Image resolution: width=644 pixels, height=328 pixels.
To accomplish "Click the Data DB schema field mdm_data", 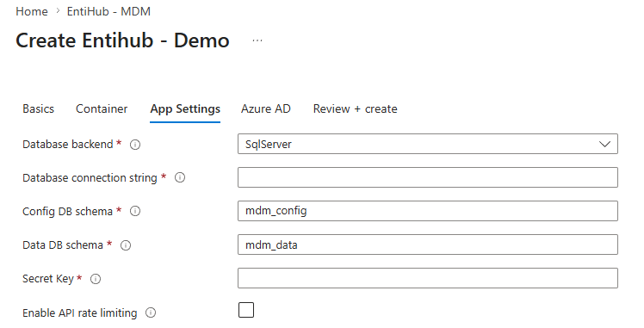I will click(428, 244).
